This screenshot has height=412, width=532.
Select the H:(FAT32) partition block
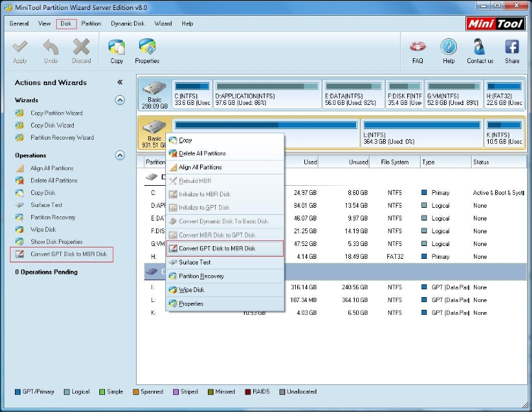(x=504, y=94)
